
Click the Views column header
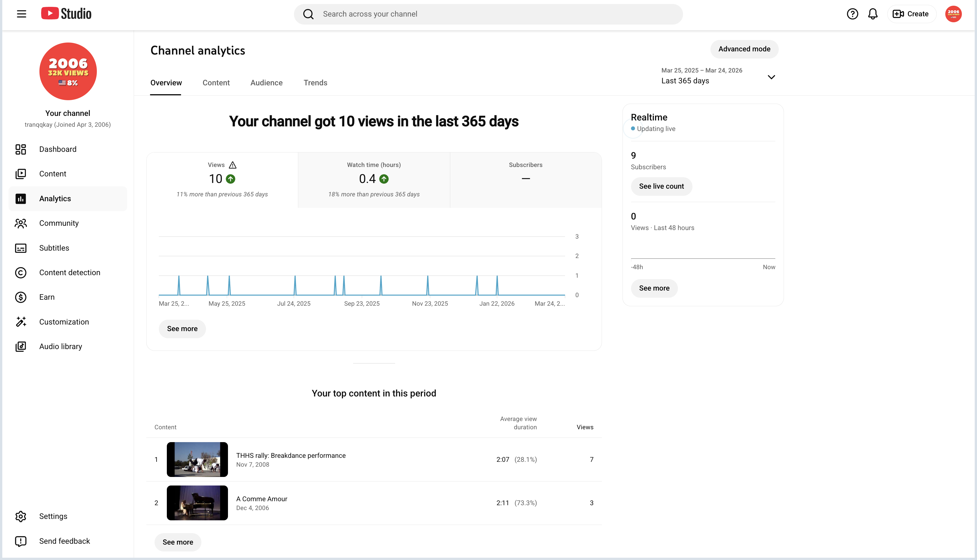click(585, 427)
